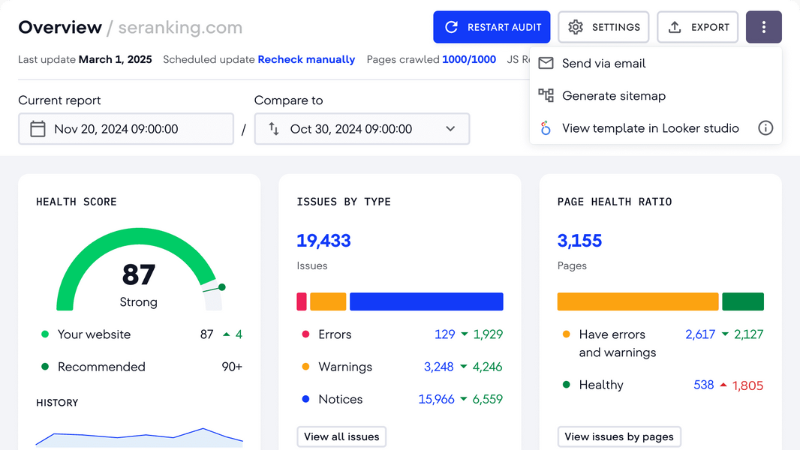Image resolution: width=800 pixels, height=450 pixels.
Task: Click the orange warnings bar in Issues
Action: [328, 302]
